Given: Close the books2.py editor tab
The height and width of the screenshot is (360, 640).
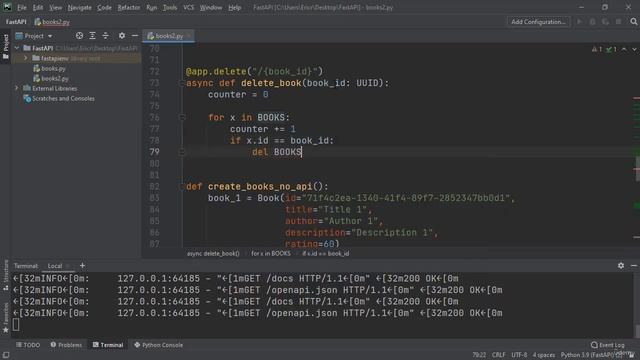Looking at the screenshot, I should [189, 36].
